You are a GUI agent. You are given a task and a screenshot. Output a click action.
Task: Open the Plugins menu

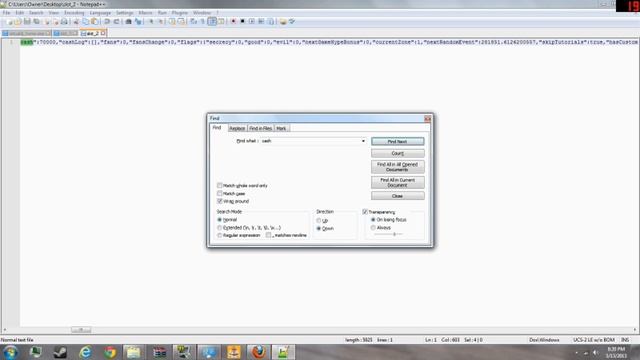point(180,13)
